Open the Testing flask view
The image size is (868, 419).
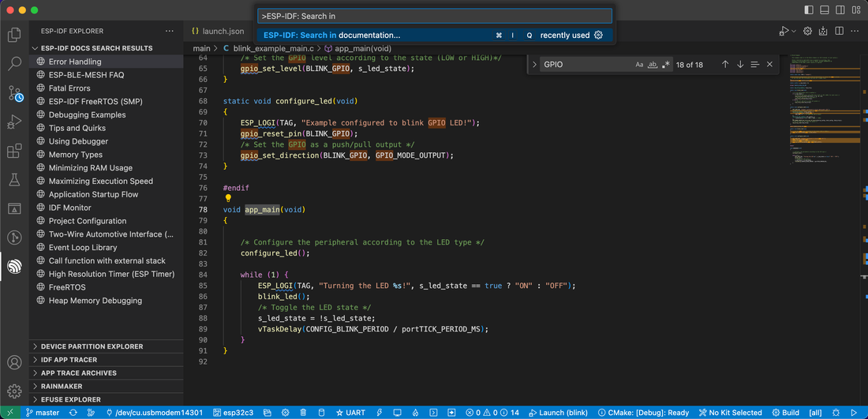point(14,180)
